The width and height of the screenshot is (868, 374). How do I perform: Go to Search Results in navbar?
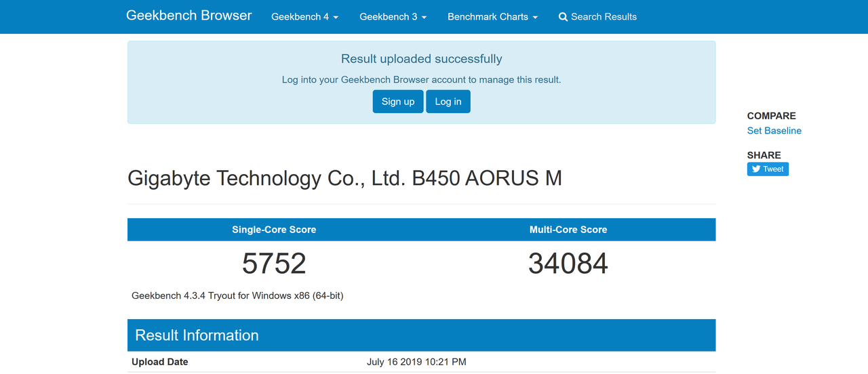pos(597,17)
